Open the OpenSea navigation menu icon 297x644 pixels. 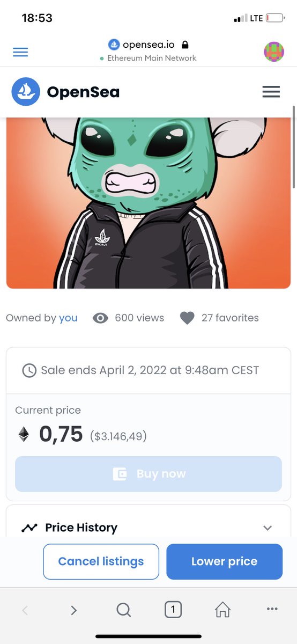271,92
